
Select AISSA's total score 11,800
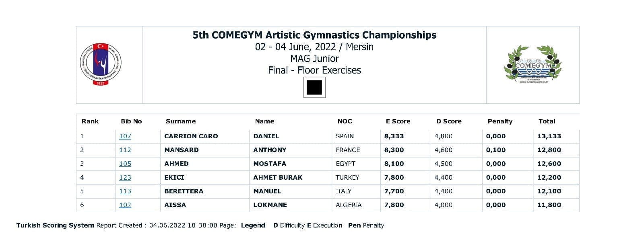point(556,205)
